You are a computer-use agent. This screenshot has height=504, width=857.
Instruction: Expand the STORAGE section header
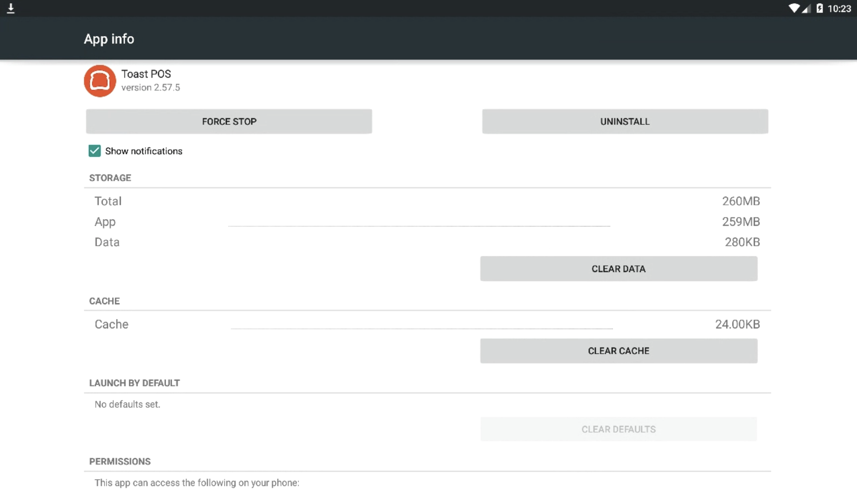(x=110, y=178)
